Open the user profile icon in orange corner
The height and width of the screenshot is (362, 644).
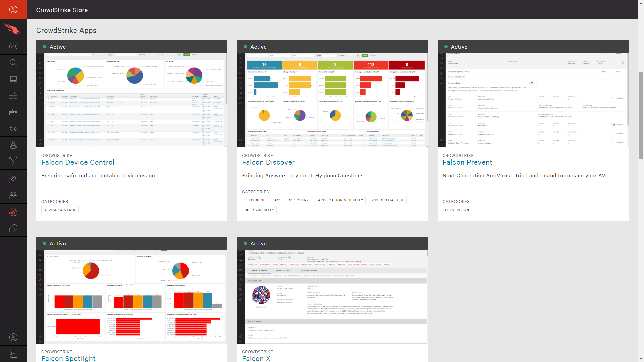coord(13,9)
